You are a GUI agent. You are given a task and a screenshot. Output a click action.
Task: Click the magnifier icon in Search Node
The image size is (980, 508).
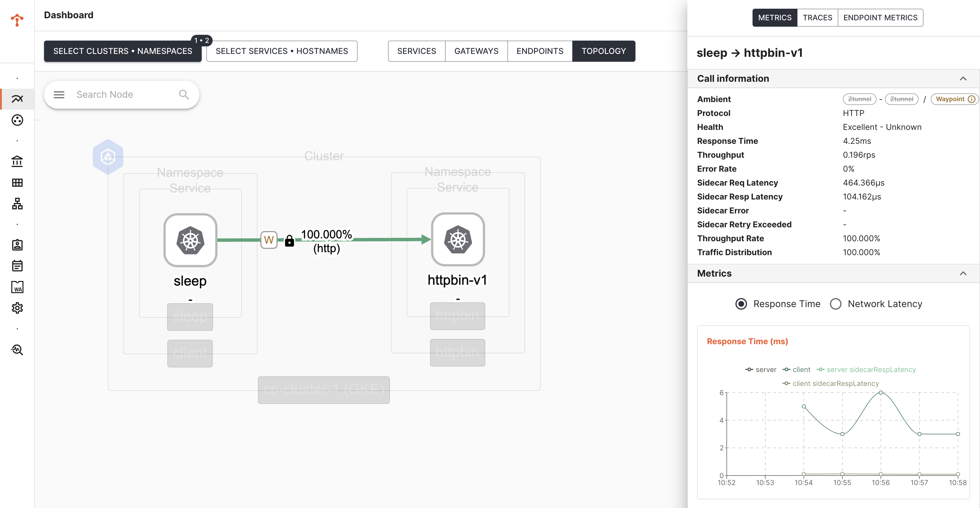pos(184,95)
